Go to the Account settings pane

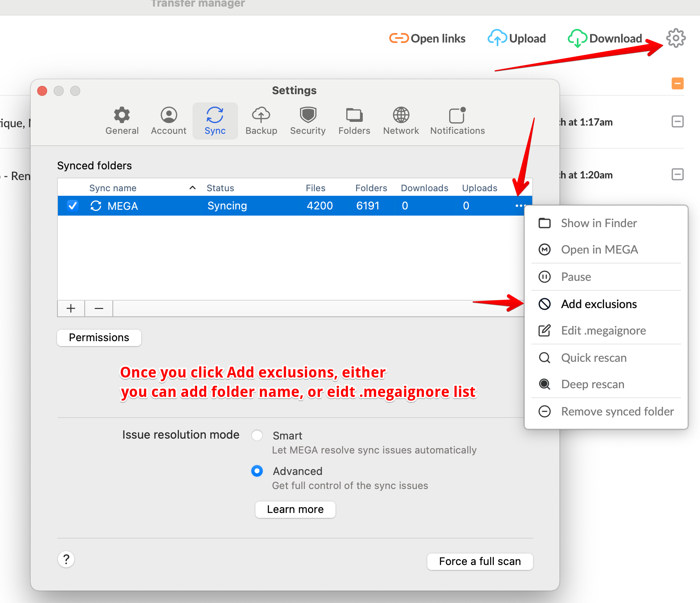click(169, 121)
